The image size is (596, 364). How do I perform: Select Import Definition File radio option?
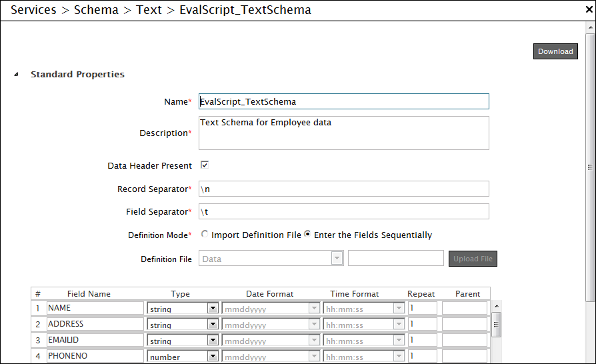205,235
